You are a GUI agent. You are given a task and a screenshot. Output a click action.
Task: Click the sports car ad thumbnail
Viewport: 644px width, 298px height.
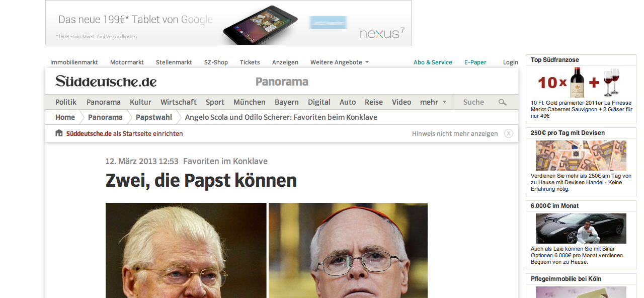click(x=581, y=229)
